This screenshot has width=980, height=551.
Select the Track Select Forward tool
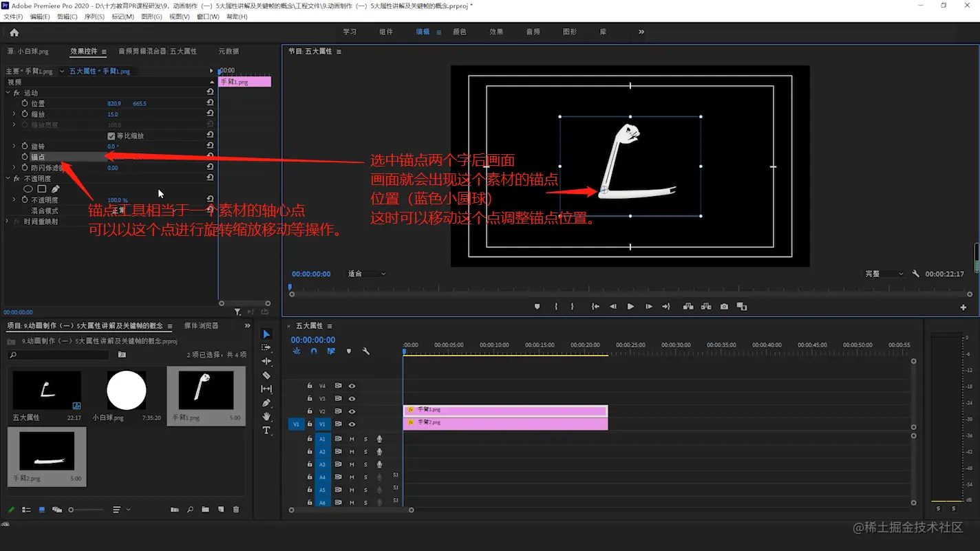coord(266,348)
